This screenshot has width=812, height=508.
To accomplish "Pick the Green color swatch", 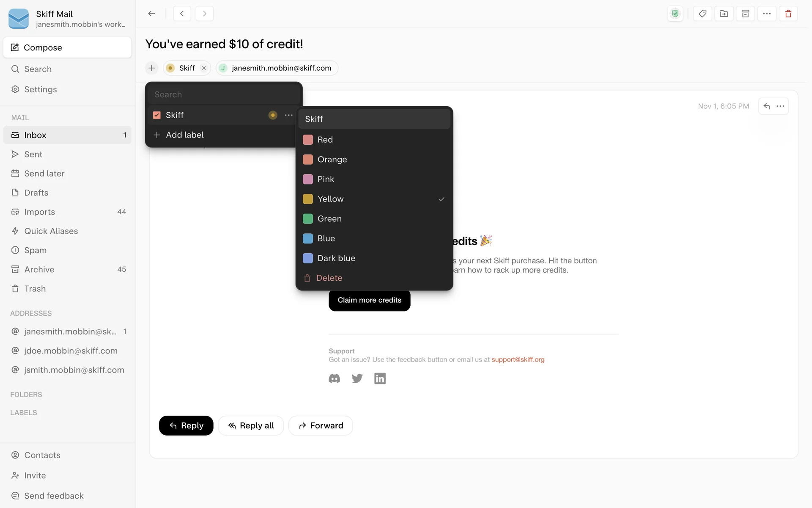I will click(308, 219).
